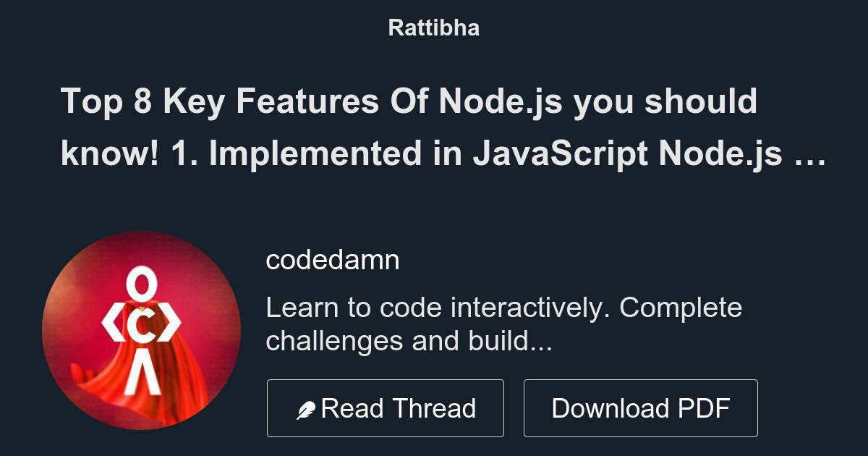Click the head circle of the logo figure
Screen dimensions: 868x456
142,282
